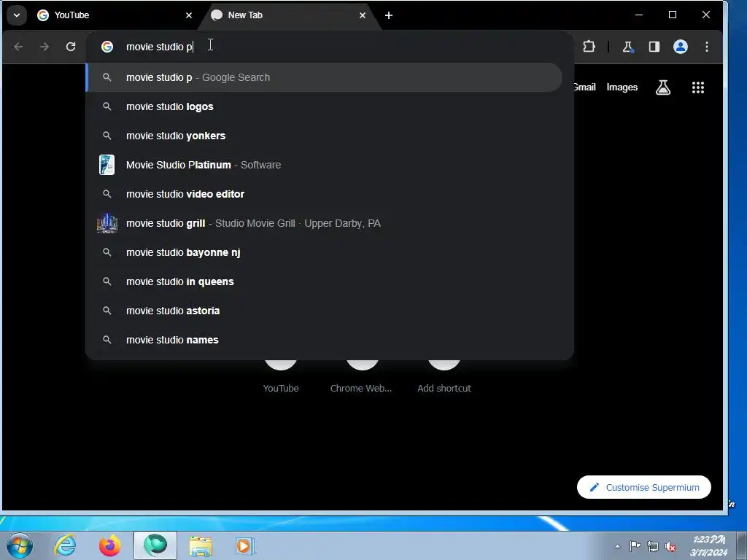The width and height of the screenshot is (747, 560).
Task: Choose 'movie studio grill' Upper Darby suggestion
Action: click(x=324, y=223)
